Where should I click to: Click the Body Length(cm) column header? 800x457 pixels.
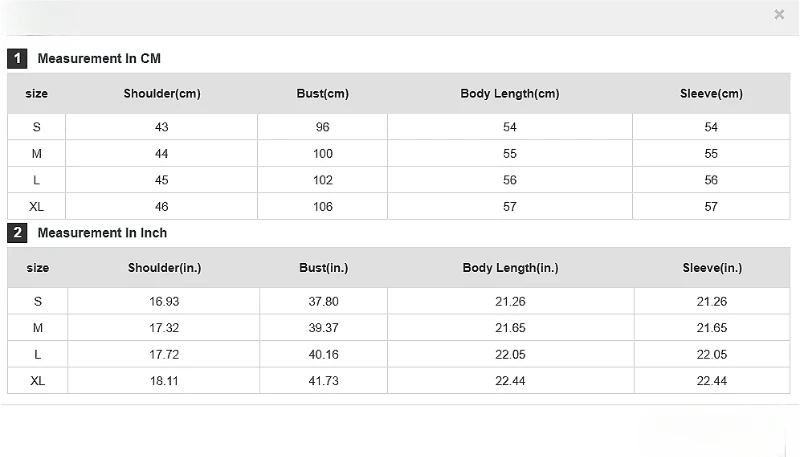click(x=510, y=94)
